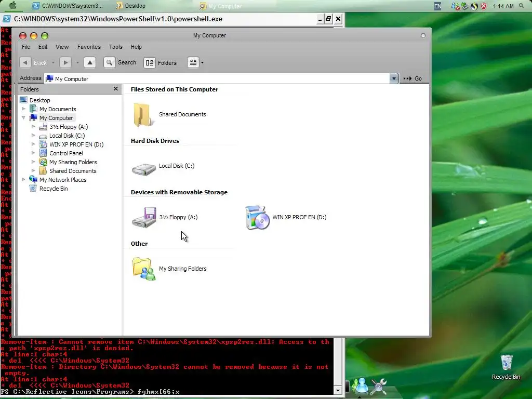
Task: Switch to the PowerShell taskbar button
Action: click(68, 6)
